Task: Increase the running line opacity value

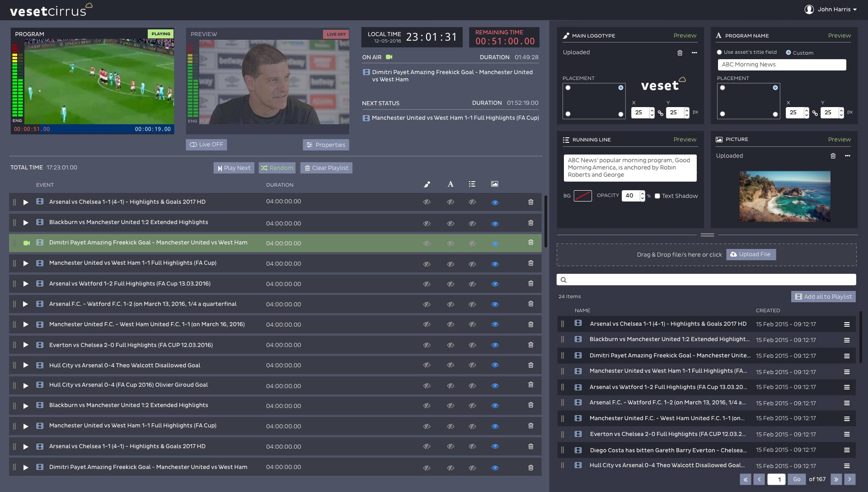Action: pyautogui.click(x=643, y=193)
